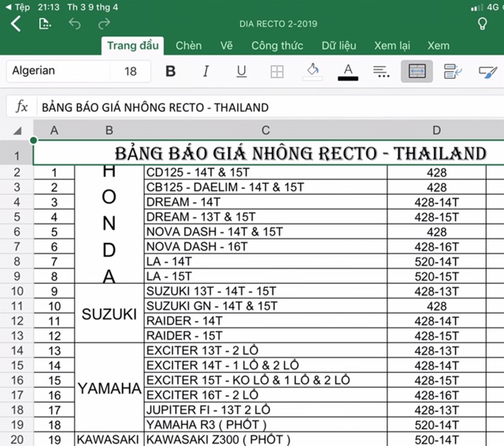Select cell EXCITER 15T - KO LỖ & 1 LỖ
The image size is (504, 446).
point(265,380)
